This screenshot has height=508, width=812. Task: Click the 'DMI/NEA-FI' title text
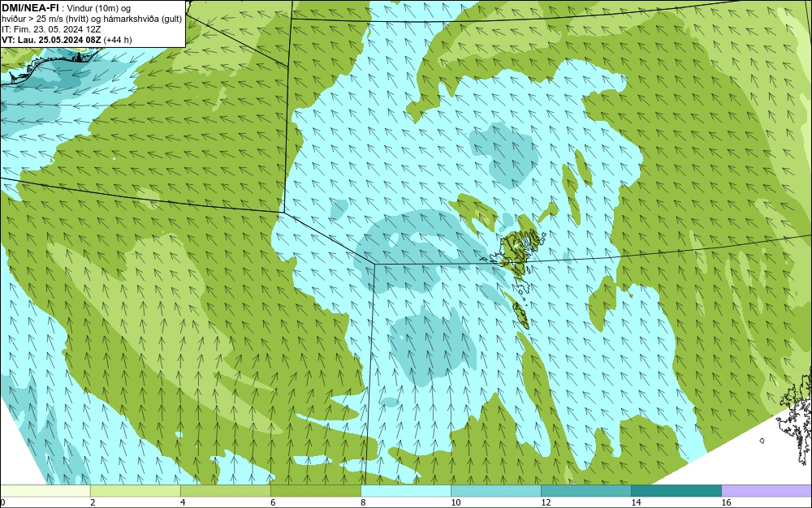tap(30, 8)
